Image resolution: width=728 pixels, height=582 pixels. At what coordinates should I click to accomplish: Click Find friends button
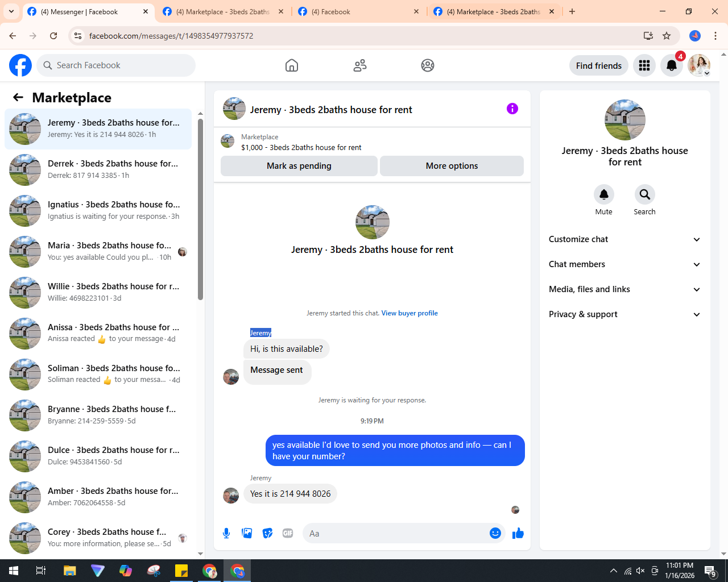599,65
